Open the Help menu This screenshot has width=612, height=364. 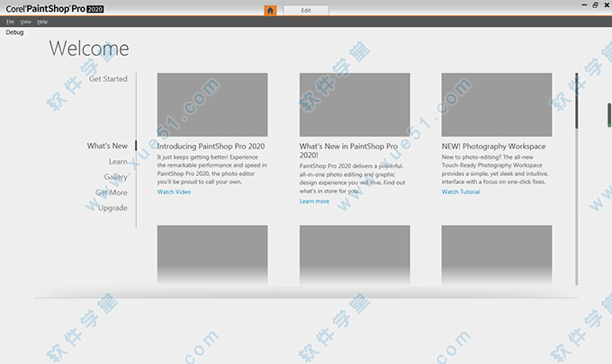[x=42, y=22]
